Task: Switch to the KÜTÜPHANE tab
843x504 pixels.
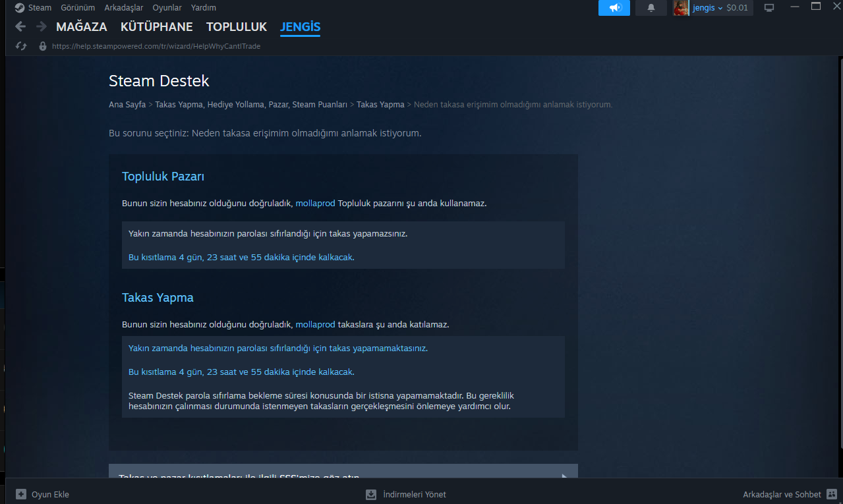Action: pos(157,27)
